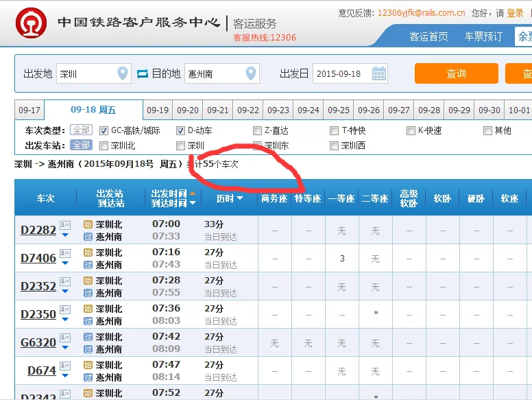Viewport: 532px width, 400px height.
Task: Sort by 历时 duration dropdown arrow
Action: (240, 198)
